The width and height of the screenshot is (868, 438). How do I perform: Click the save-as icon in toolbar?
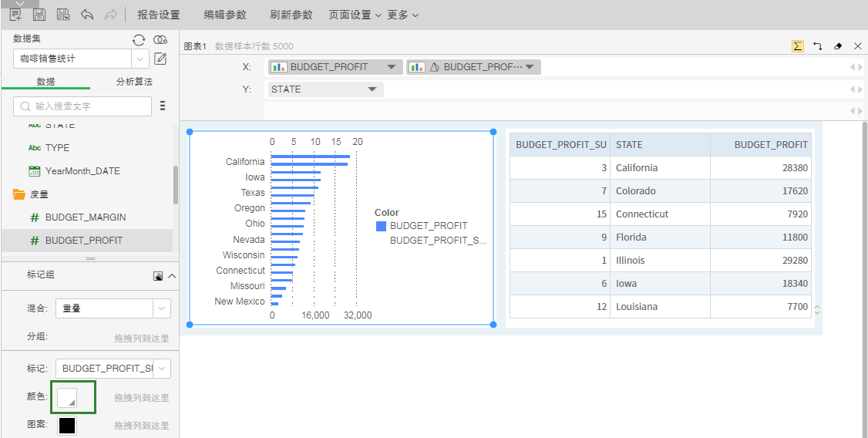click(x=63, y=15)
